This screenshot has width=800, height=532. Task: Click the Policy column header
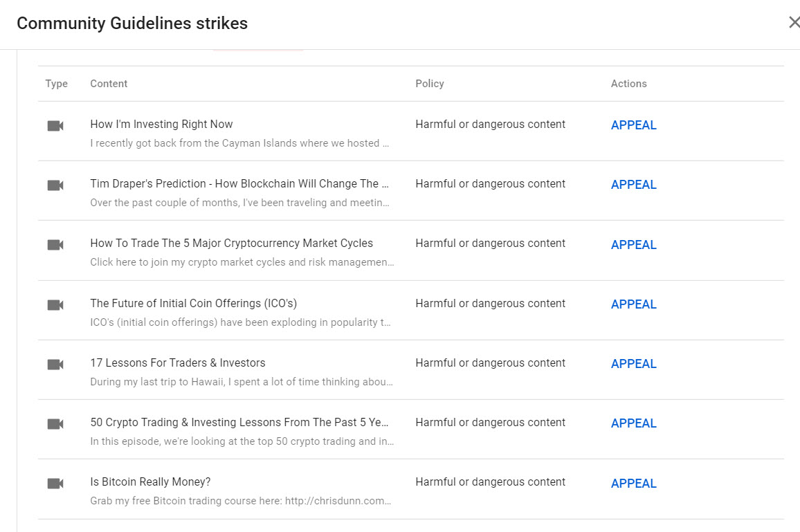429,84
